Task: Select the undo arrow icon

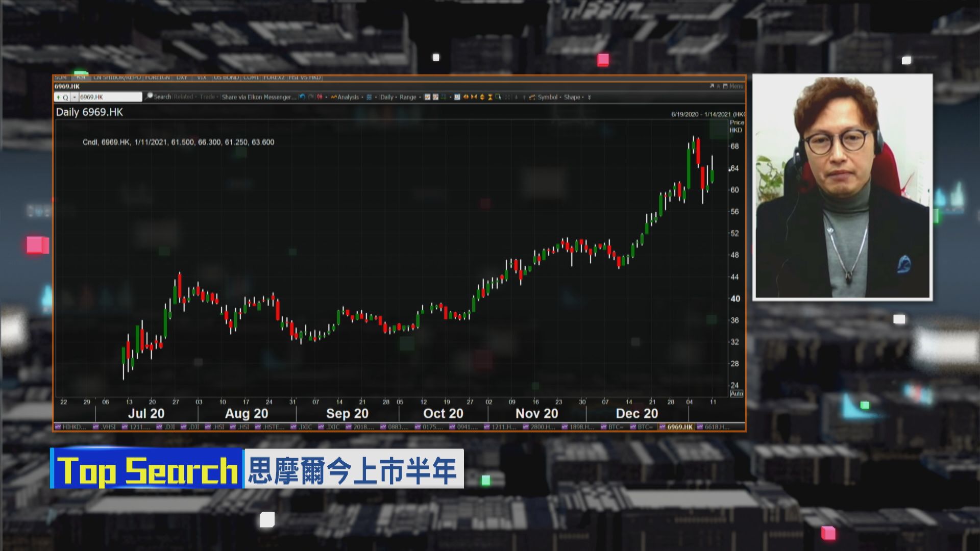Action: (x=302, y=97)
